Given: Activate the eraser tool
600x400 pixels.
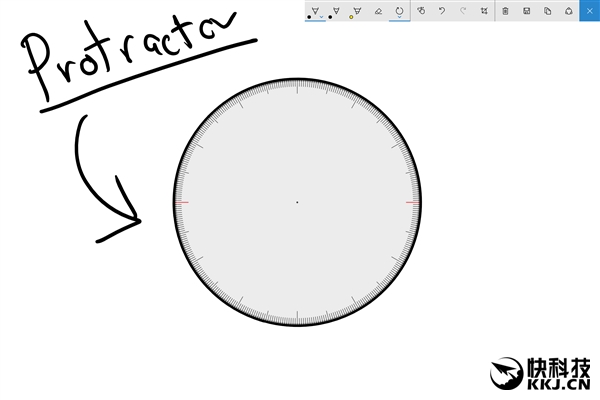Looking at the screenshot, I should 378,11.
